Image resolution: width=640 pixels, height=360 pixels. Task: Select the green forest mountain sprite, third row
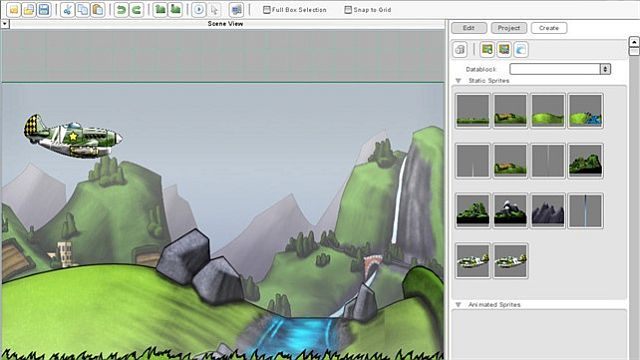click(473, 211)
